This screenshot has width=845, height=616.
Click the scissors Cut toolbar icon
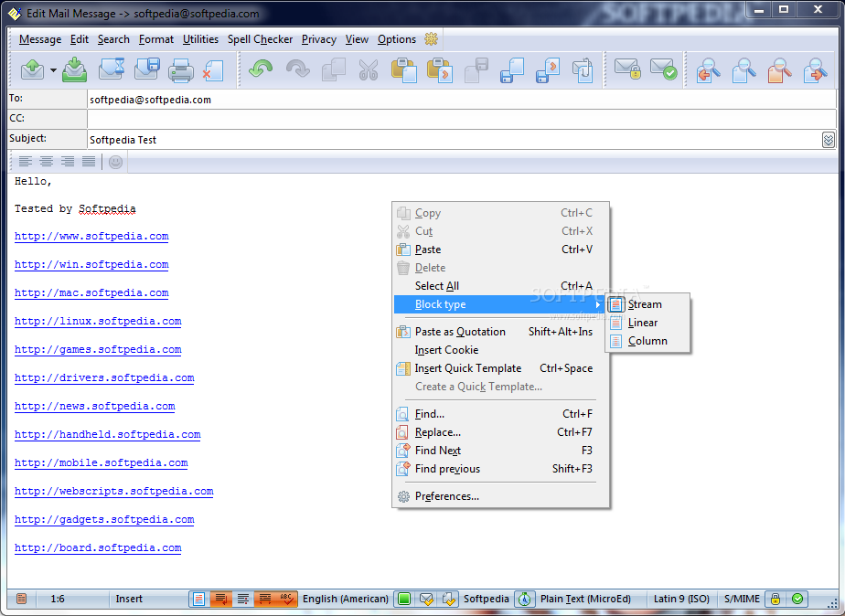(x=369, y=70)
